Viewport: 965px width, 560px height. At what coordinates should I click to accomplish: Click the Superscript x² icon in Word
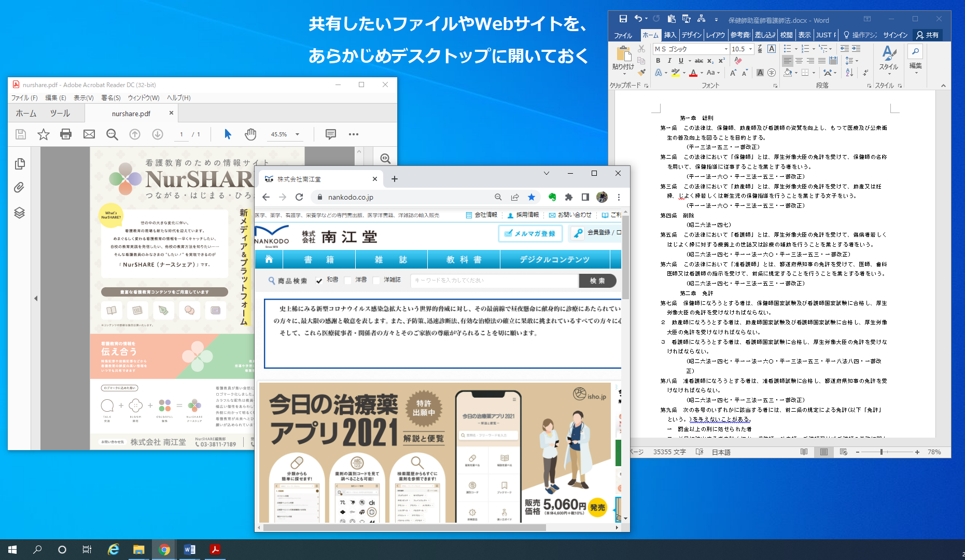click(722, 61)
